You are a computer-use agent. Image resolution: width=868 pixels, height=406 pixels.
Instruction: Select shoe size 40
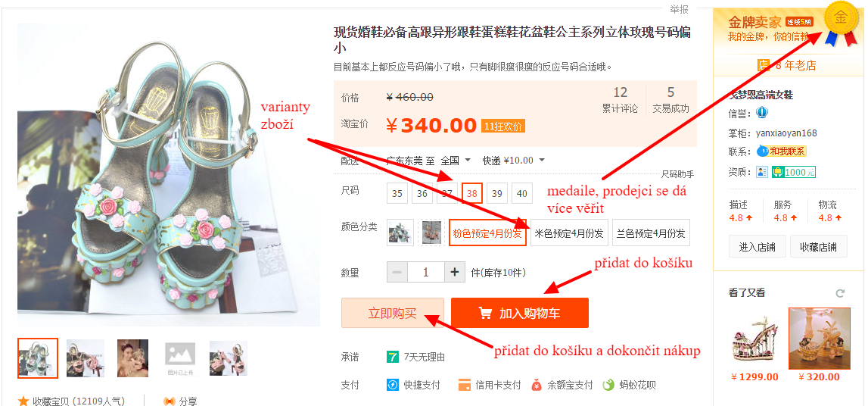(x=522, y=193)
